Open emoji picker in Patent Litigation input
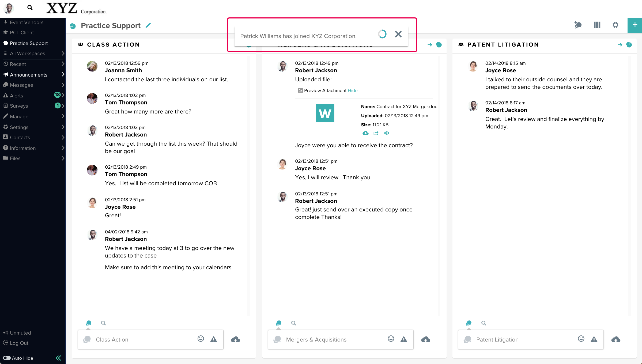The height and width of the screenshot is (364, 642). (x=581, y=339)
